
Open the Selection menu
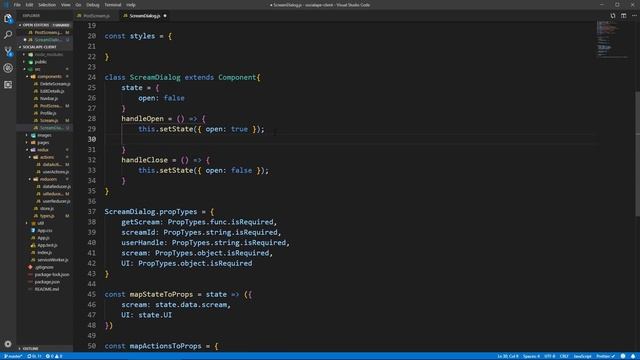[x=47, y=5]
